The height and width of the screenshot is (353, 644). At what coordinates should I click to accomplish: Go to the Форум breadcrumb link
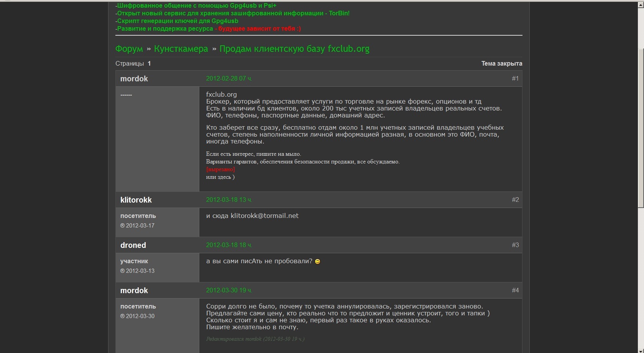coord(129,49)
